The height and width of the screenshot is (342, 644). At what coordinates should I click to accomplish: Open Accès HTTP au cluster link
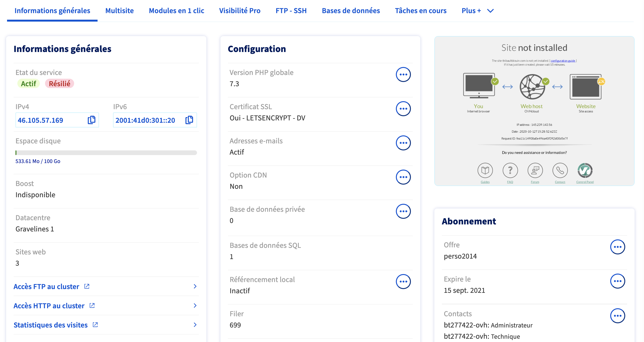[x=49, y=305]
